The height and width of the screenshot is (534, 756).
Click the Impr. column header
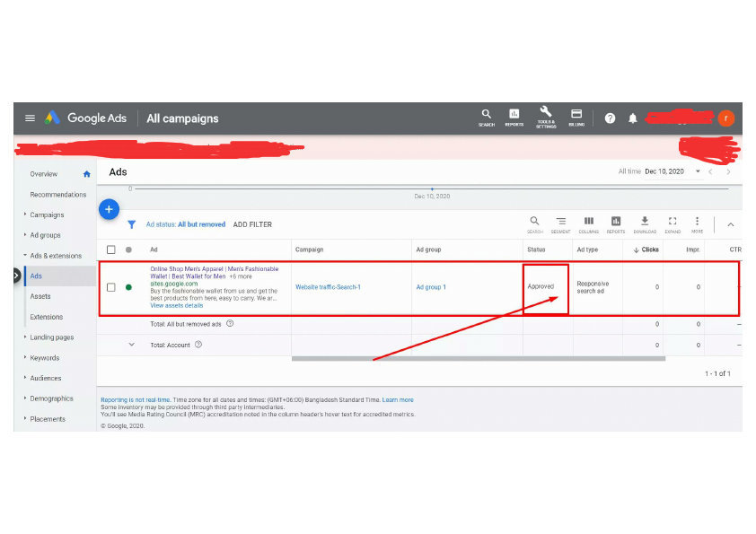coord(693,249)
